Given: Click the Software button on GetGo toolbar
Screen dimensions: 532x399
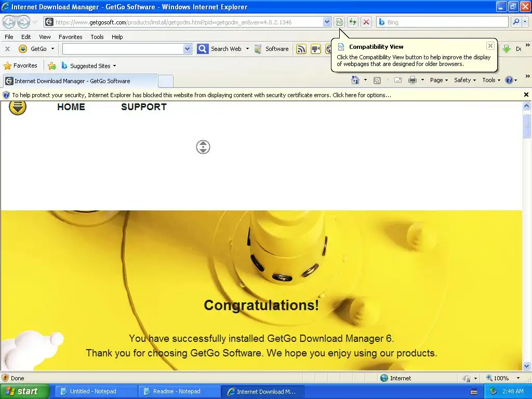Looking at the screenshot, I should click(272, 49).
